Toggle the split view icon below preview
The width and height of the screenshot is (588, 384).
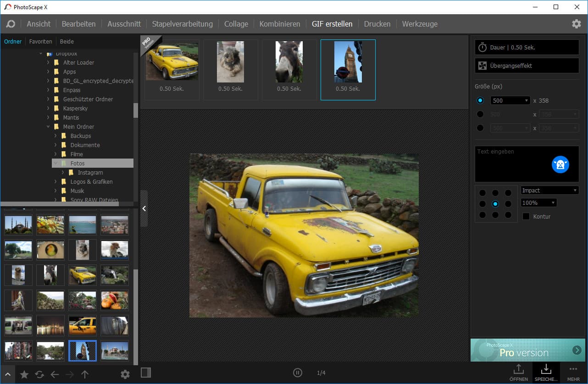146,373
